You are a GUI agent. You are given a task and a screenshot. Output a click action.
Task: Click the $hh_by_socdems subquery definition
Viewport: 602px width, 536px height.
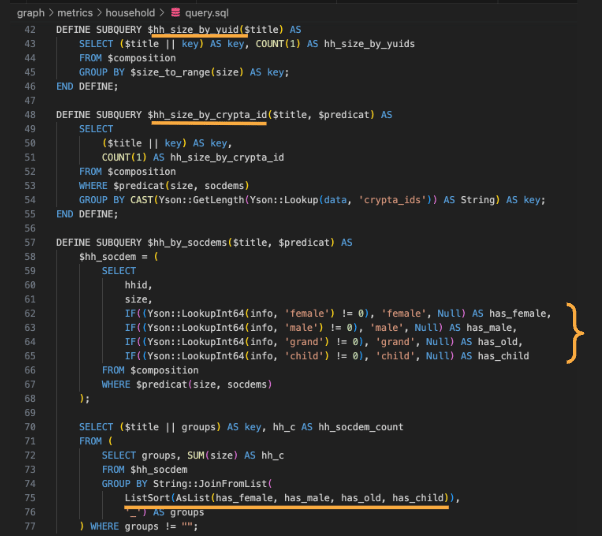coord(187,243)
